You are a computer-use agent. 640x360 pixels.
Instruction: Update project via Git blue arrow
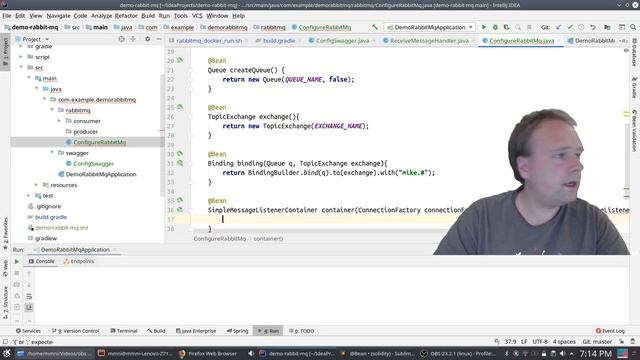pos(558,27)
